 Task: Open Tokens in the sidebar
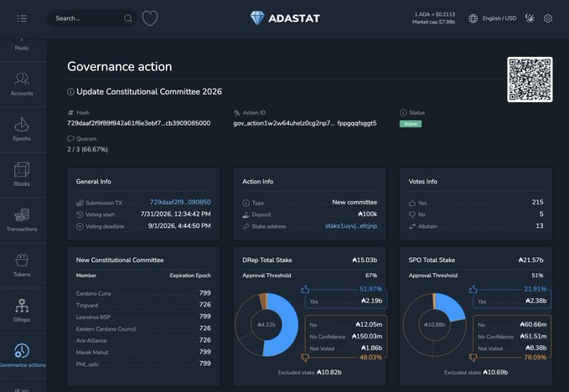[x=22, y=266]
